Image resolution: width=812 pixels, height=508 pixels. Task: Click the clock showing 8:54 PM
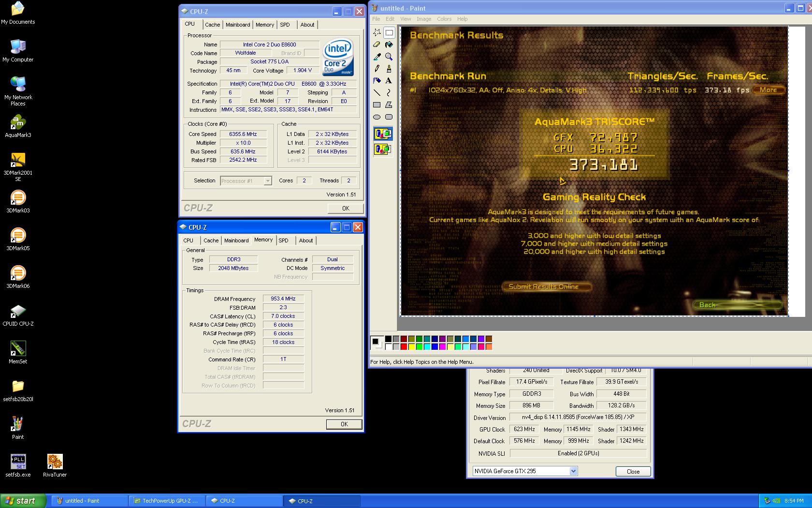click(794, 501)
